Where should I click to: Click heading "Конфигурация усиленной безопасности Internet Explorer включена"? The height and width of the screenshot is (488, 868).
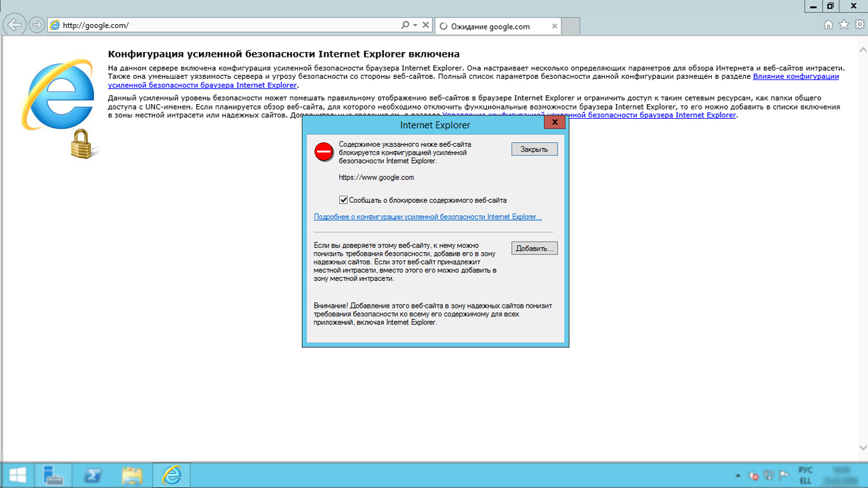pyautogui.click(x=284, y=54)
